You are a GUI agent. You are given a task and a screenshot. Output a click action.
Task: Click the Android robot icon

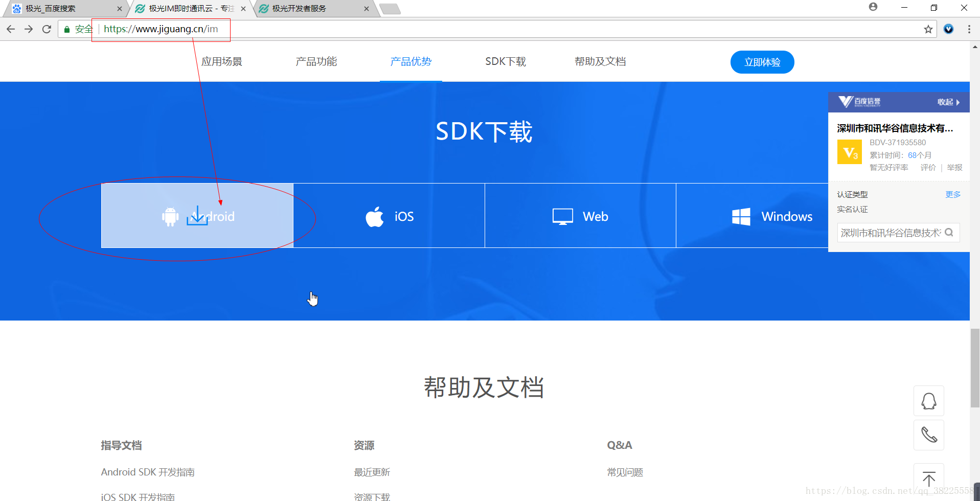tap(170, 216)
